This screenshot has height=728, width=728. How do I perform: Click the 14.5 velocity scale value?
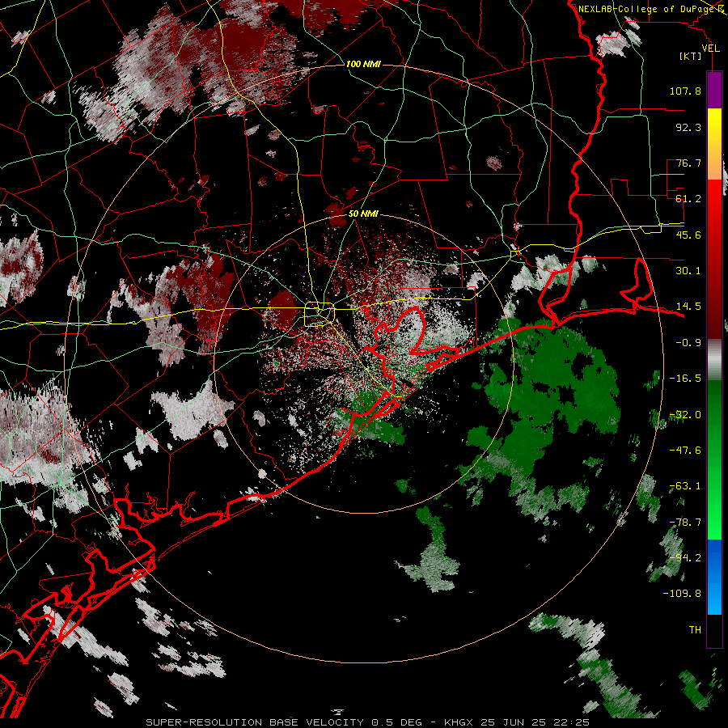coord(688,307)
